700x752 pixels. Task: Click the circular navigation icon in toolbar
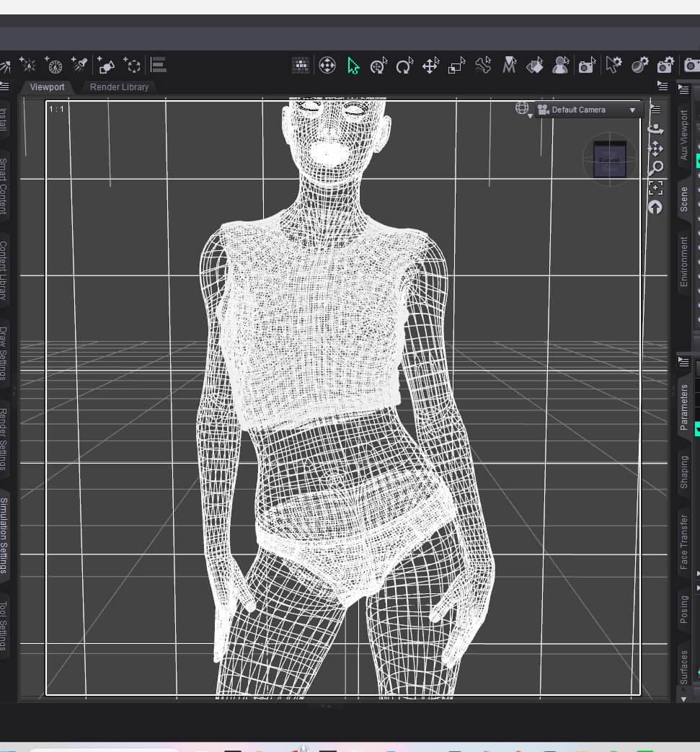pyautogui.click(x=327, y=65)
